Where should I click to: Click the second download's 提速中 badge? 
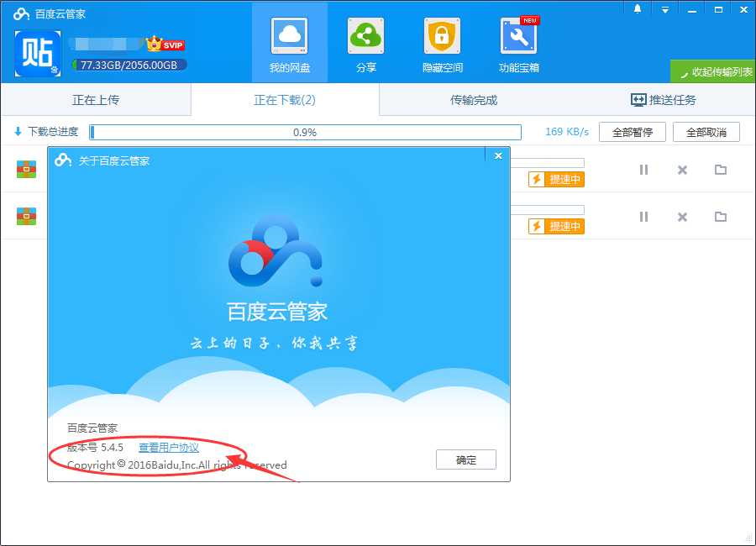click(556, 226)
